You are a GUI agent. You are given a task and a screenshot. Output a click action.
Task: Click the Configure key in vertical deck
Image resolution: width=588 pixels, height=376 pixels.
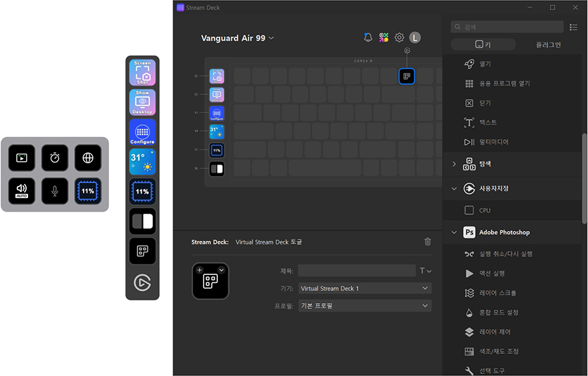pos(142,132)
